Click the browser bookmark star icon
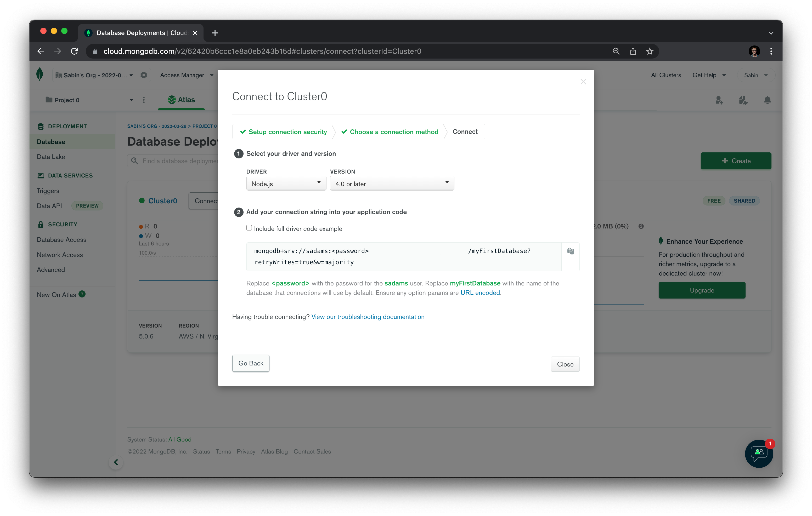The width and height of the screenshot is (812, 516). [x=650, y=51]
